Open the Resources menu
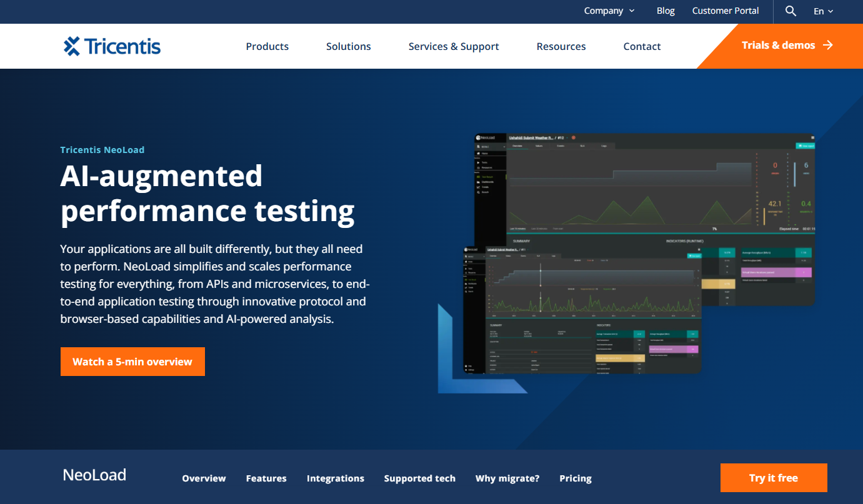The width and height of the screenshot is (863, 504). (x=561, y=46)
